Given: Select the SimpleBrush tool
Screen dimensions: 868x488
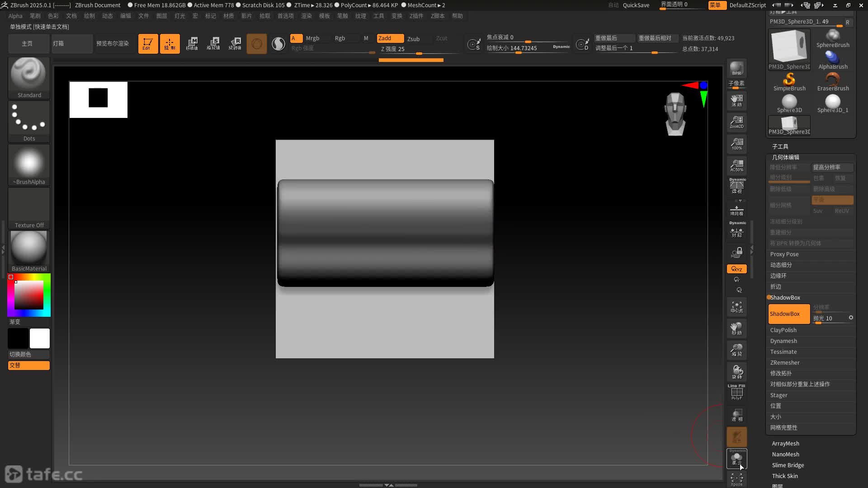Looking at the screenshot, I should pyautogui.click(x=789, y=82).
